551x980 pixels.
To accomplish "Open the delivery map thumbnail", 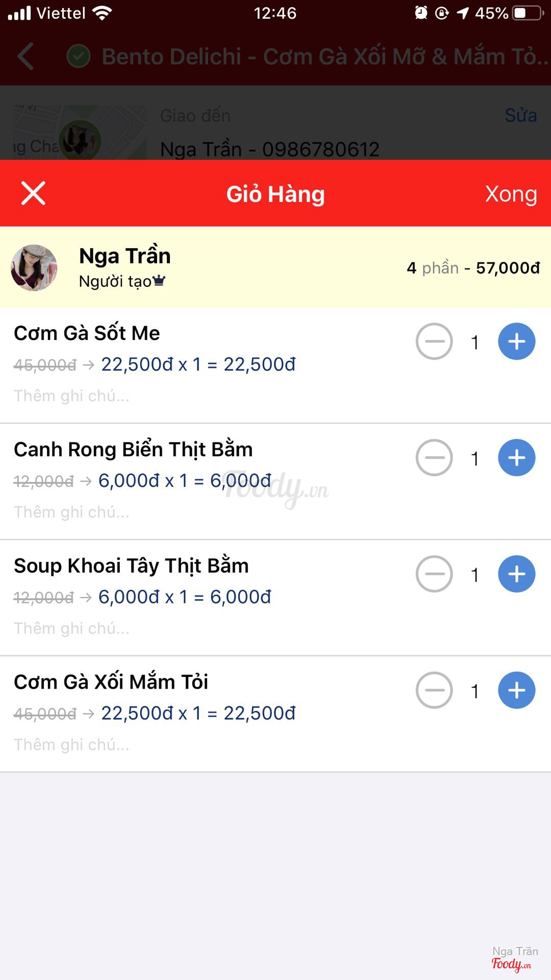I will pyautogui.click(x=79, y=134).
